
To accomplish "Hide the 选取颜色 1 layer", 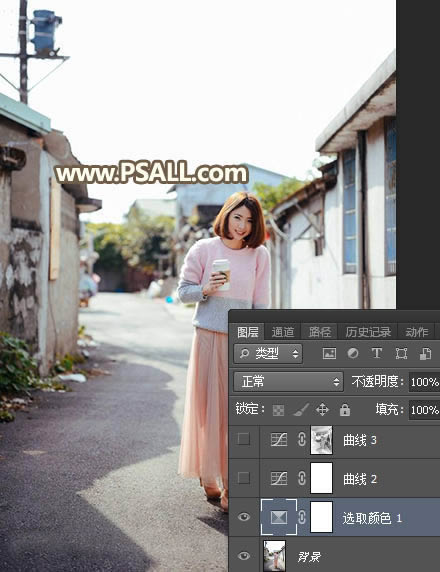I will pyautogui.click(x=244, y=517).
